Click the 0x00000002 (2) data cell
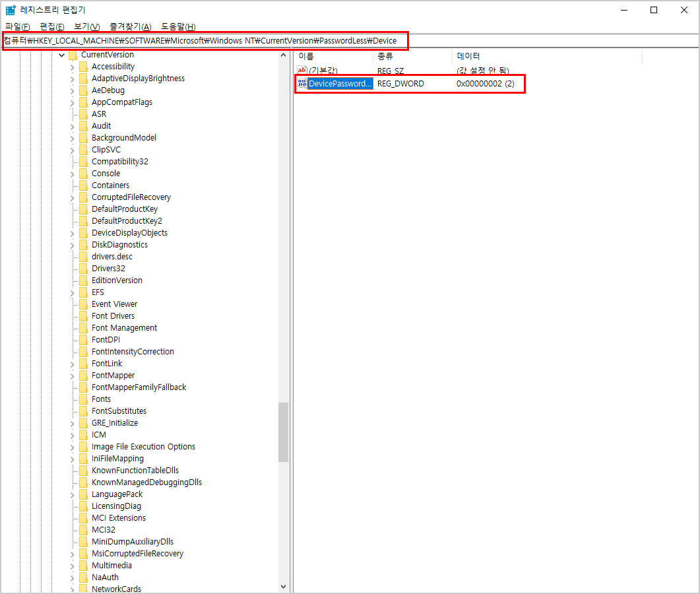This screenshot has width=700, height=594. pos(486,84)
